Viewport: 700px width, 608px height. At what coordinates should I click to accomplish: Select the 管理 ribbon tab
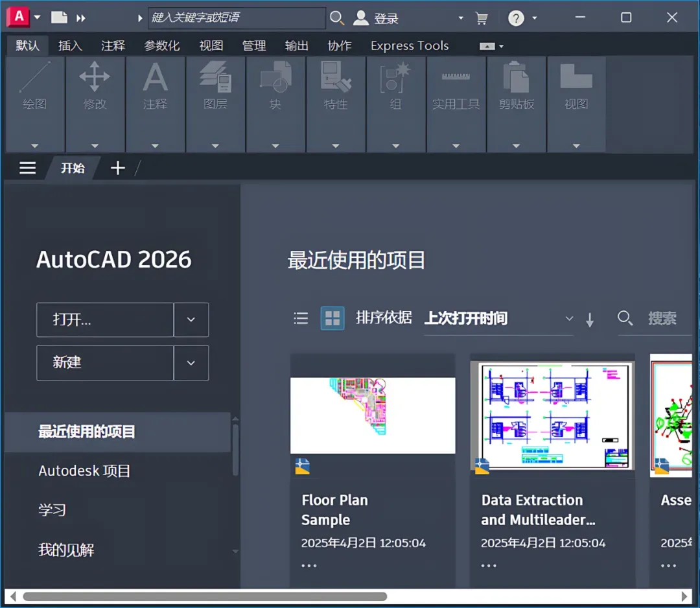point(254,45)
